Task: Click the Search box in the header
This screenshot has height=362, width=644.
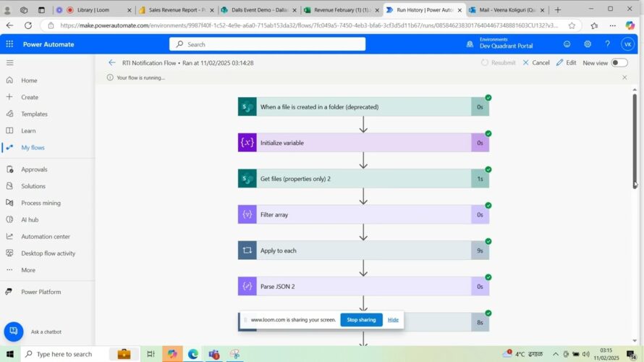Action: pos(268,44)
